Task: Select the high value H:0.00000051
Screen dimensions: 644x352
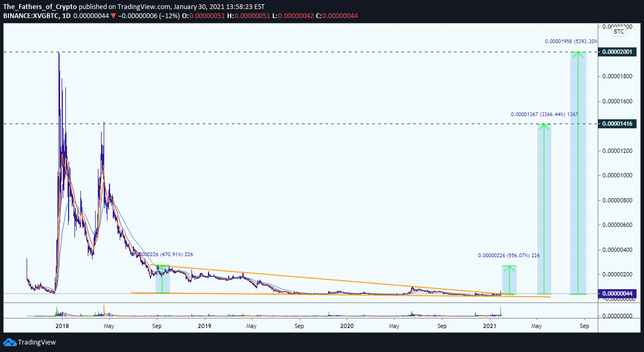Action: [249, 16]
